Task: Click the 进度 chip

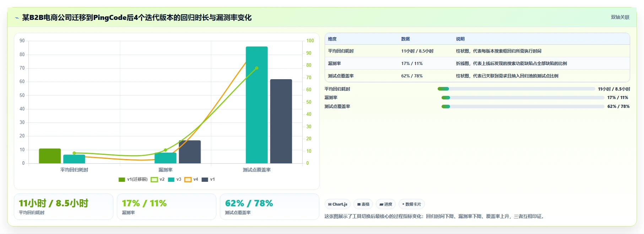Action: (386, 204)
